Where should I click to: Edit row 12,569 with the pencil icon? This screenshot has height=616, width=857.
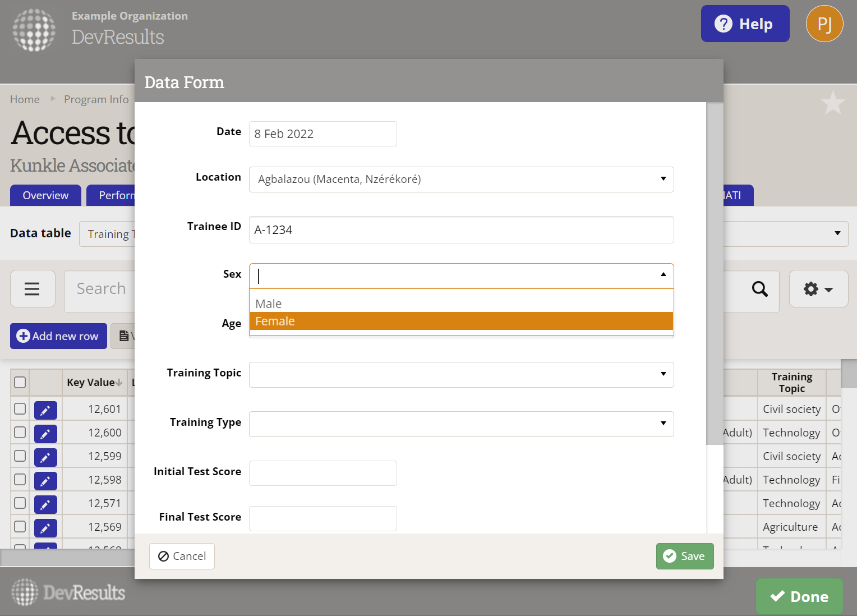click(45, 528)
